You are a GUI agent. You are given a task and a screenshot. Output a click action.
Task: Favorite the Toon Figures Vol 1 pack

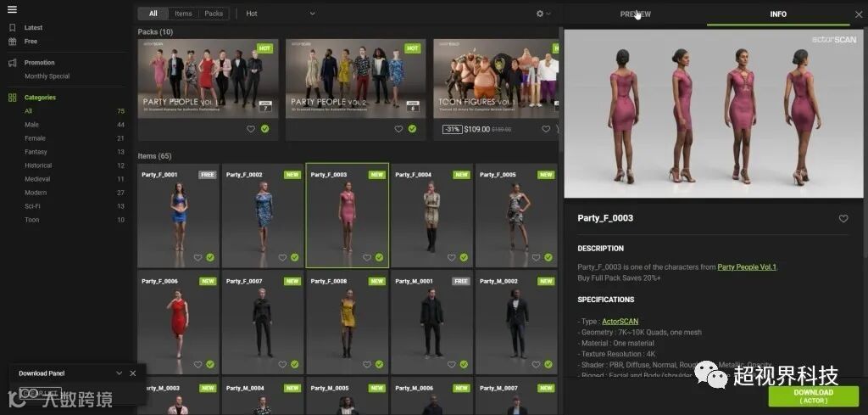point(547,128)
